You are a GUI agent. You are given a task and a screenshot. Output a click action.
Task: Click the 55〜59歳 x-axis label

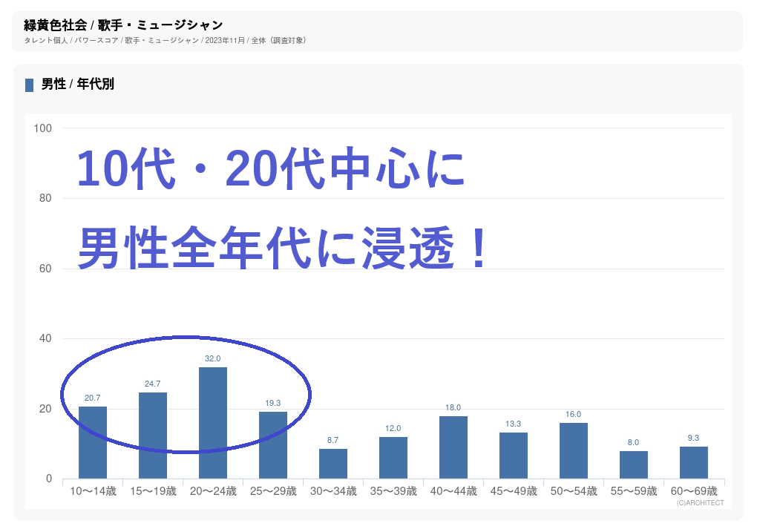point(634,491)
